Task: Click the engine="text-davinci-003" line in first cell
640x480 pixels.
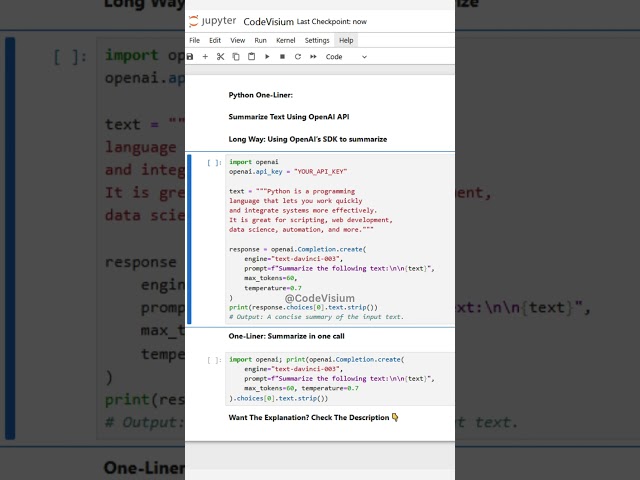Action: 293,259
